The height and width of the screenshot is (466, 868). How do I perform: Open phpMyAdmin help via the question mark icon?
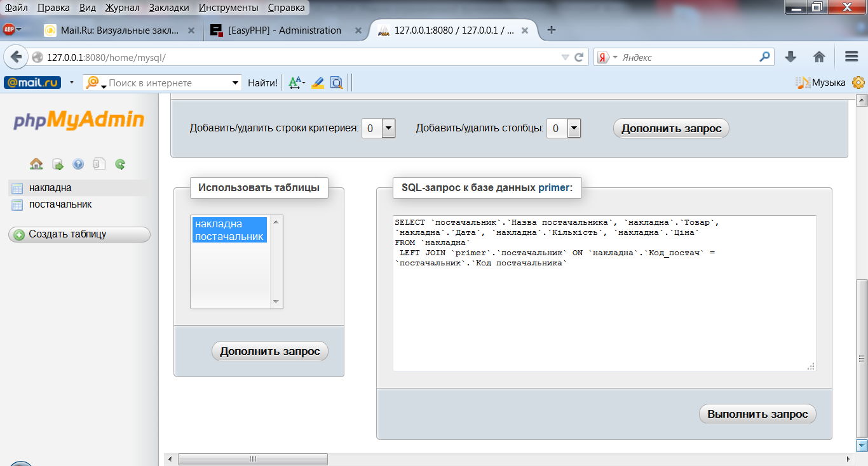[78, 164]
